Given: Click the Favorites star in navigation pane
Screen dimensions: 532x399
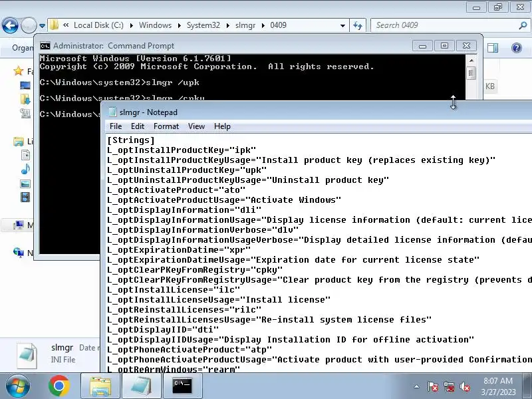Looking at the screenshot, I should click(x=19, y=71).
